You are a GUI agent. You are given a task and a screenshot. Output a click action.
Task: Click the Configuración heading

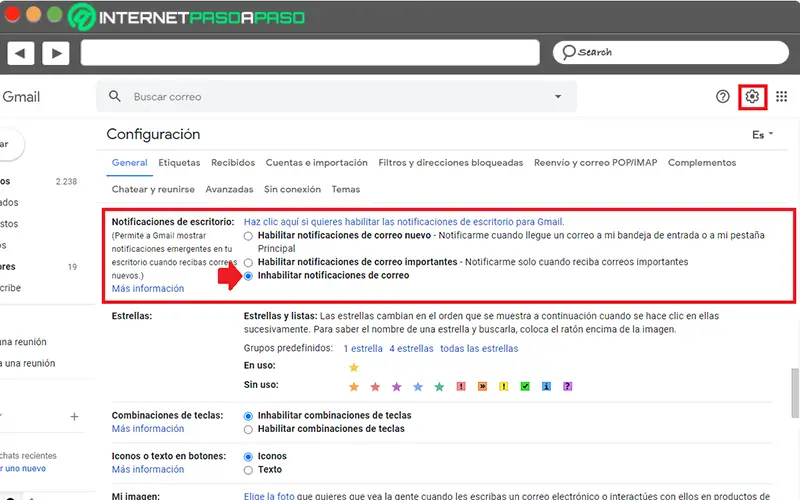point(153,134)
